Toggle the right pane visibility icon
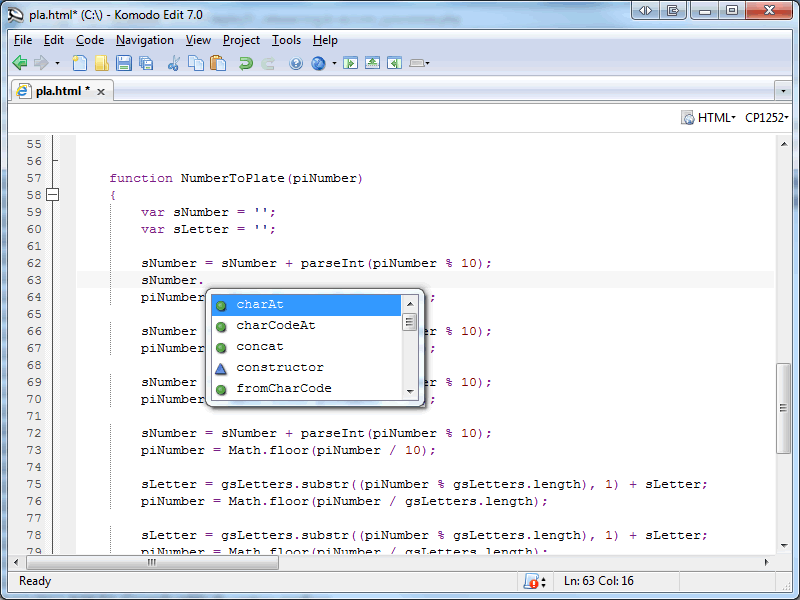 (x=394, y=63)
